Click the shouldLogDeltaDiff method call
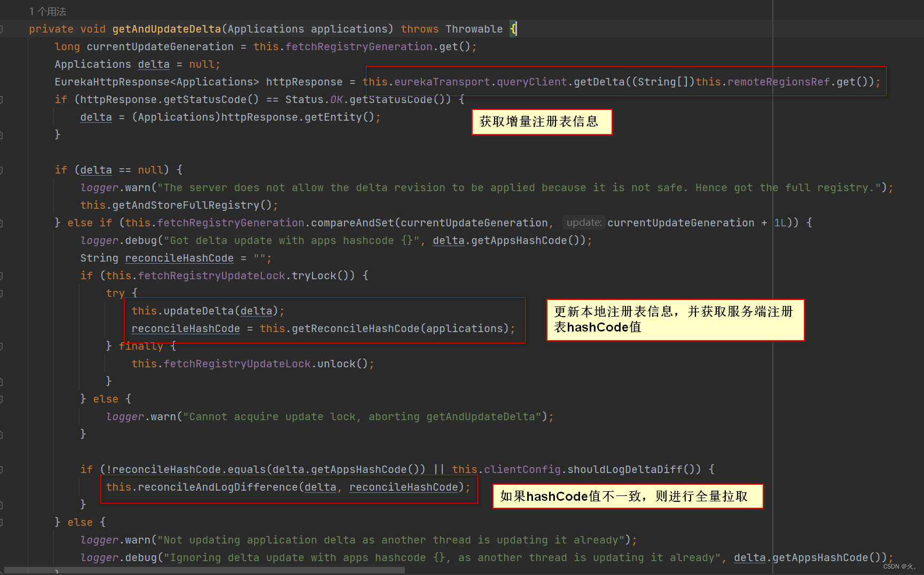924x575 pixels. tap(625, 469)
